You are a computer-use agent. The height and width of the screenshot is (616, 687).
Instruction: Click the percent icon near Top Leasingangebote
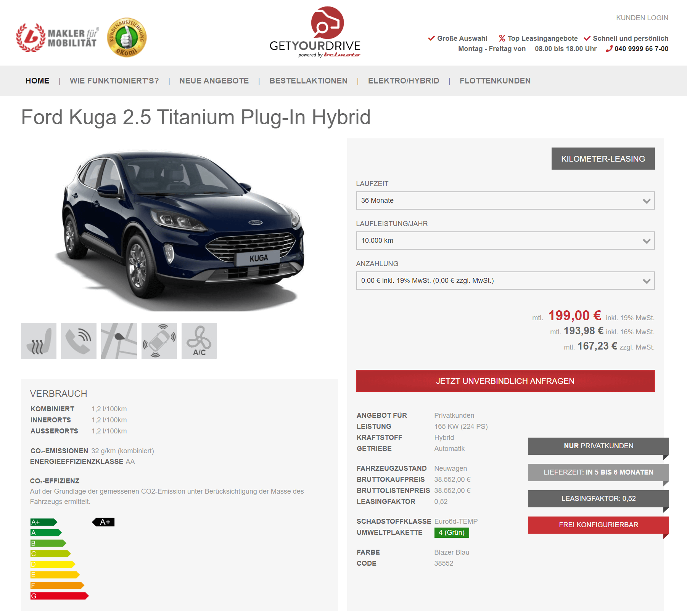pos(502,38)
